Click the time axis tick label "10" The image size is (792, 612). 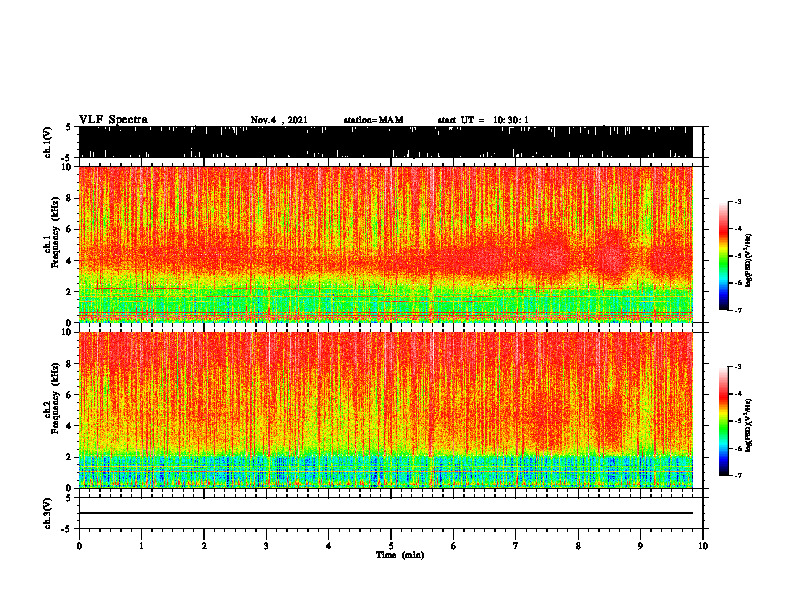click(703, 546)
